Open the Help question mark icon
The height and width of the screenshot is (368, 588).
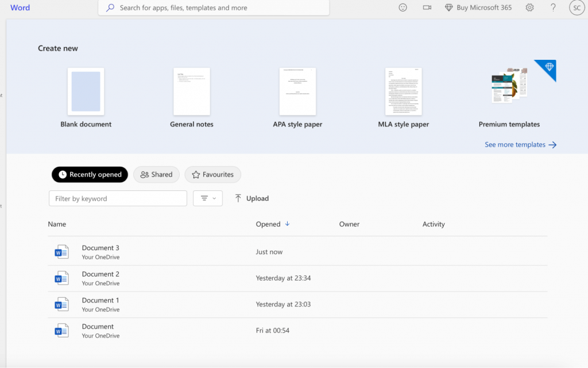(553, 7)
